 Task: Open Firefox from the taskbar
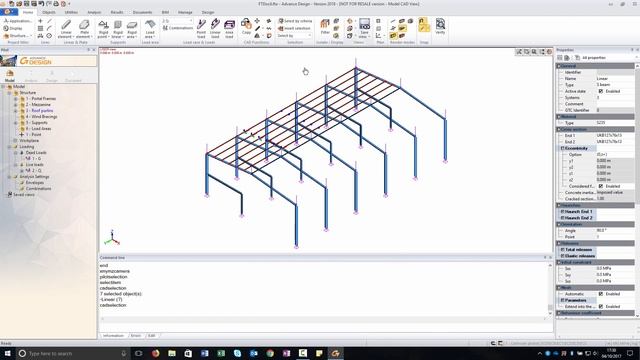156,353
